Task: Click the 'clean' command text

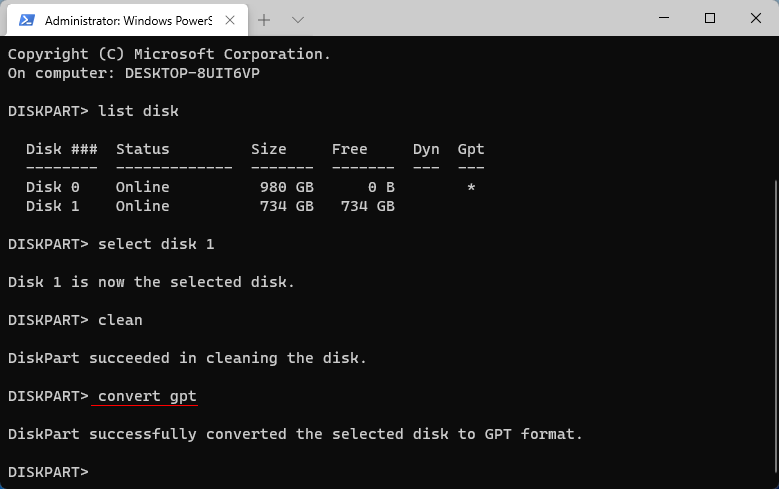Action: pyautogui.click(x=120, y=320)
